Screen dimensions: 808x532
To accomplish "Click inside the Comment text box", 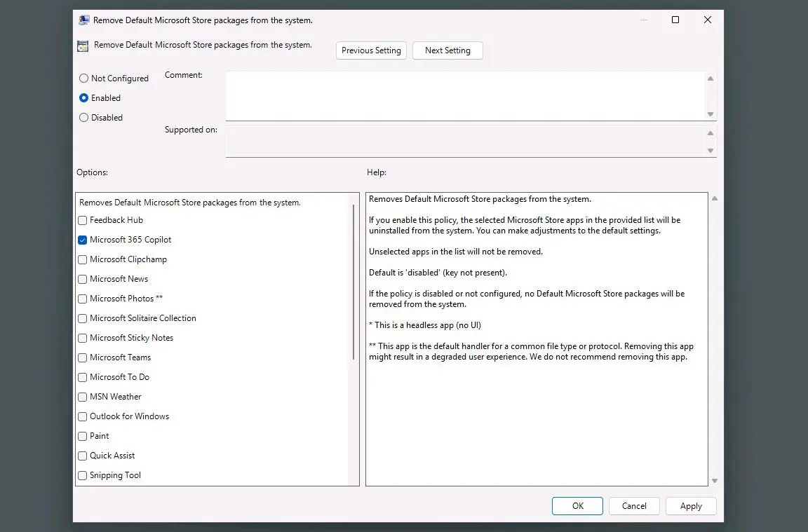I will [x=465, y=96].
